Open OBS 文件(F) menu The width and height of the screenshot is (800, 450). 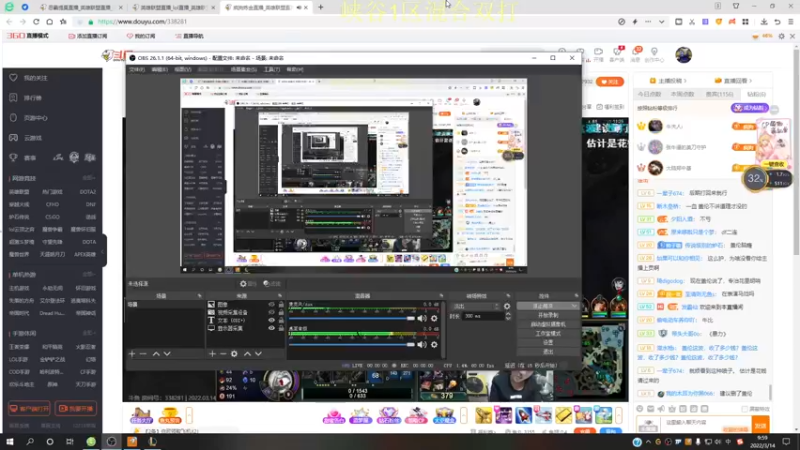[x=137, y=69]
